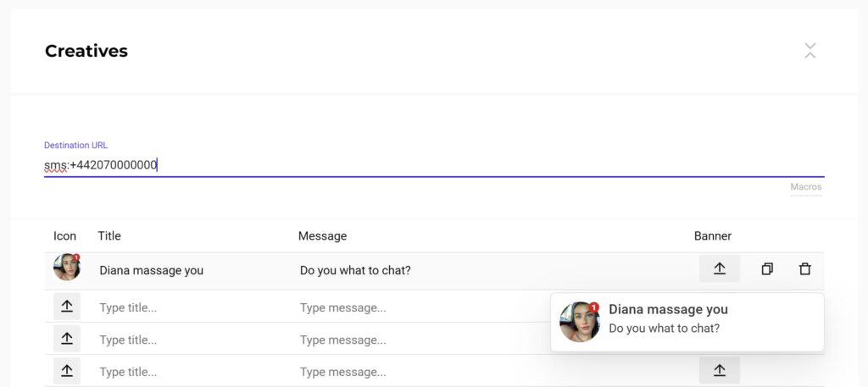Upload icon for the third creative row
This screenshot has width=868, height=387.
coord(67,339)
